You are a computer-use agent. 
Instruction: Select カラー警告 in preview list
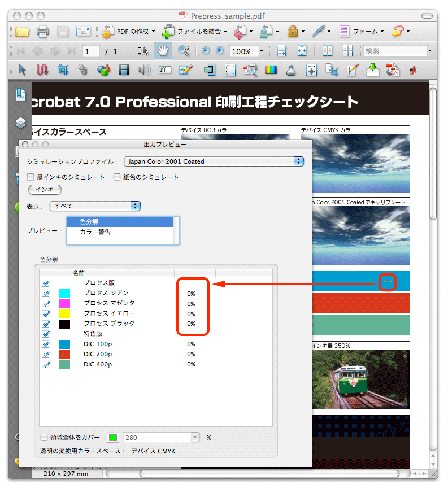point(120,232)
